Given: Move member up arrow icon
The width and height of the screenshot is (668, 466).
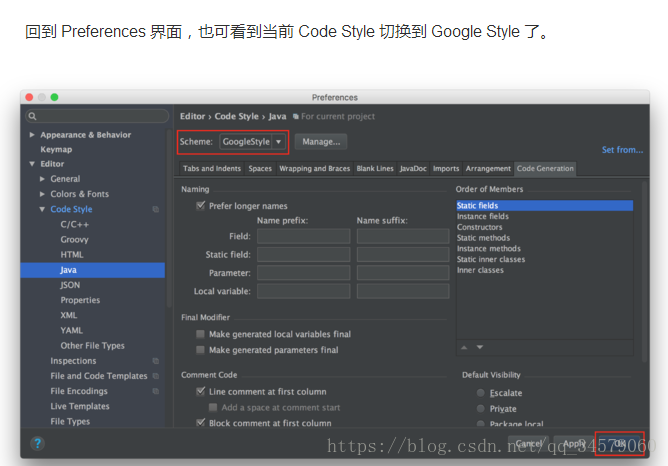Looking at the screenshot, I should pyautogui.click(x=464, y=348).
